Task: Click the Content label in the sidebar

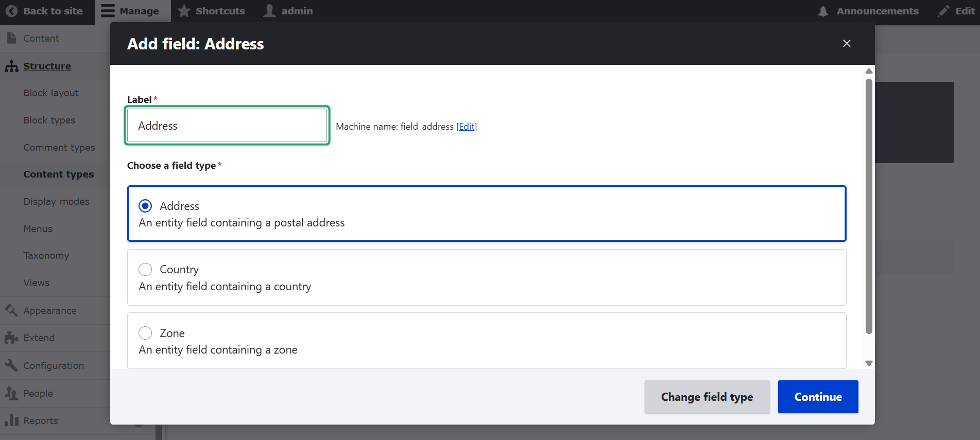Action: [41, 39]
